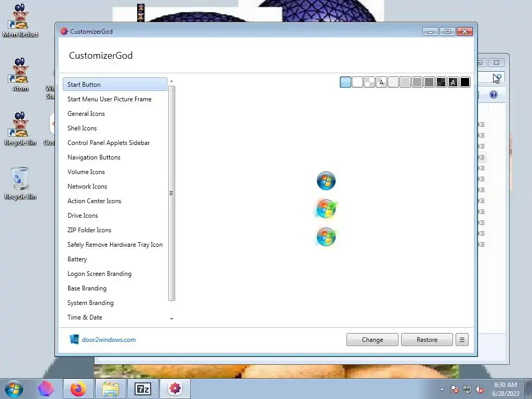532x399 pixels.
Task: Click the Restore button
Action: pos(427,340)
